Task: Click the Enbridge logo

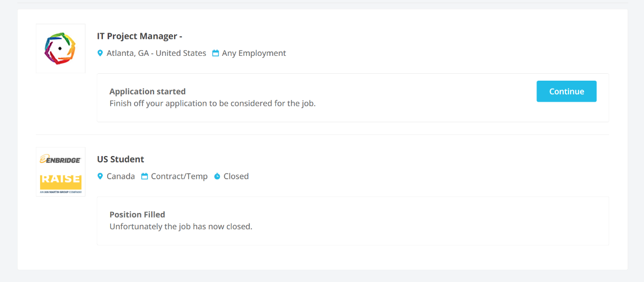Action: click(60, 159)
